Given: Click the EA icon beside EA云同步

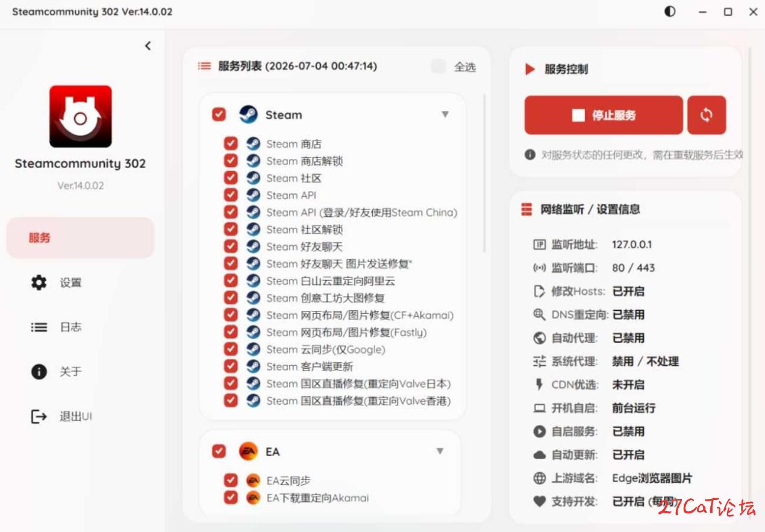Looking at the screenshot, I should pos(253,481).
